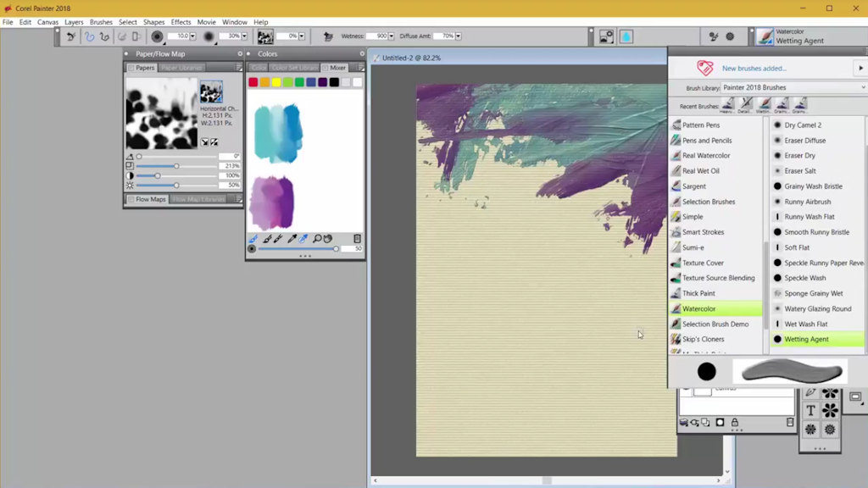The width and height of the screenshot is (868, 488).
Task: Enable the Flow Maps checkbox in the Paper panel
Action: pos(131,199)
